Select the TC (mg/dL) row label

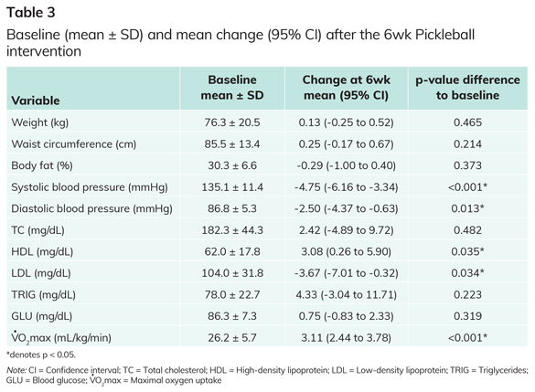click(x=37, y=230)
